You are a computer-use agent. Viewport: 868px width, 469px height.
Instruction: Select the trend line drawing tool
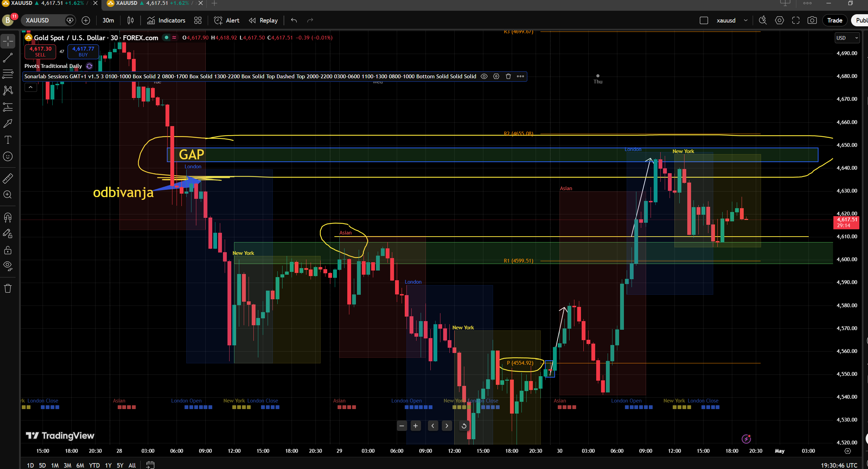click(x=8, y=58)
